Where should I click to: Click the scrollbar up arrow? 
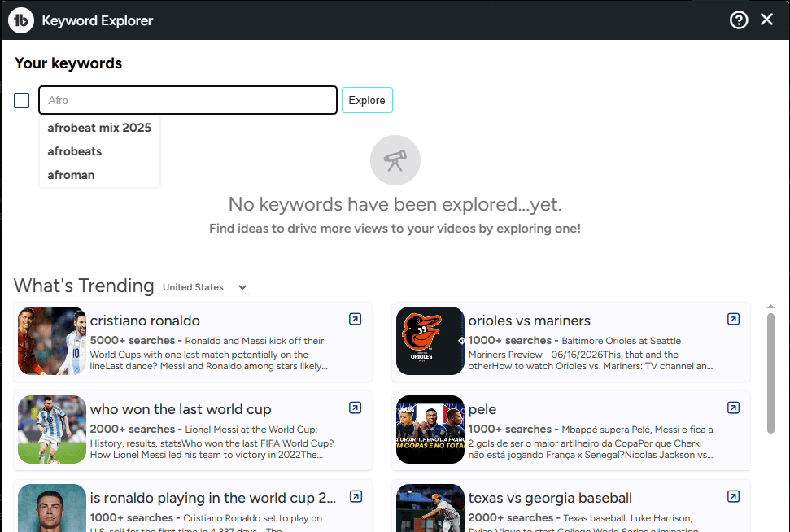(770, 307)
